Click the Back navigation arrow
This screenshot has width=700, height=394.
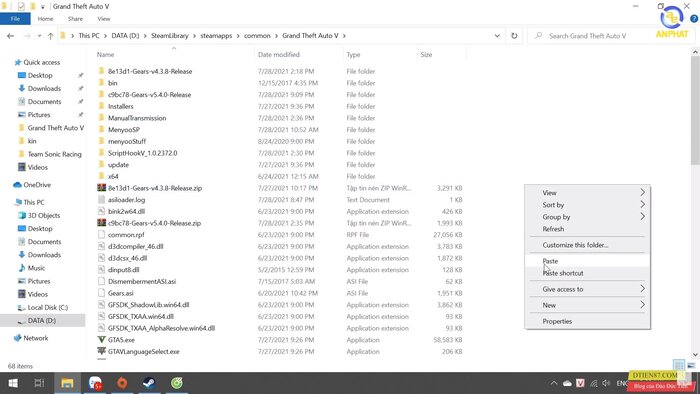coord(11,36)
